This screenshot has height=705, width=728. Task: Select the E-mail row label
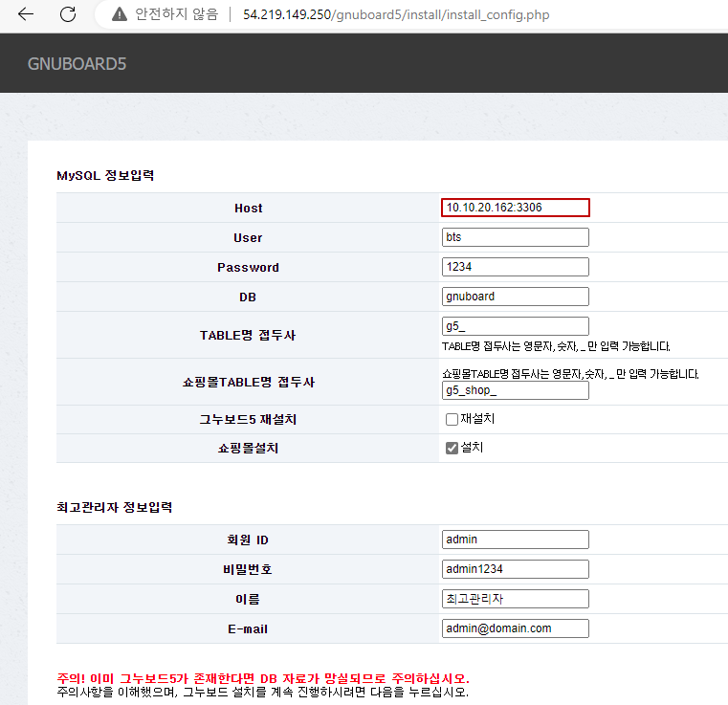[x=248, y=628]
